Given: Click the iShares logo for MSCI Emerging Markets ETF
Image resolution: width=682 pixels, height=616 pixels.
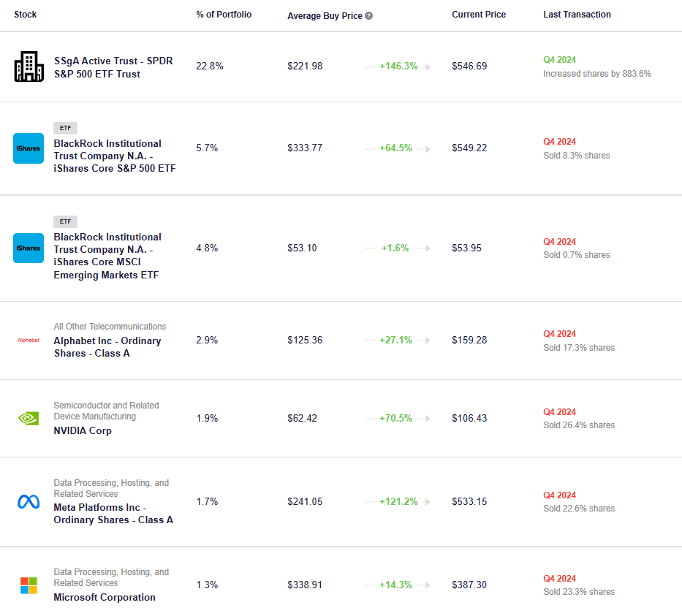Looking at the screenshot, I should (x=29, y=248).
